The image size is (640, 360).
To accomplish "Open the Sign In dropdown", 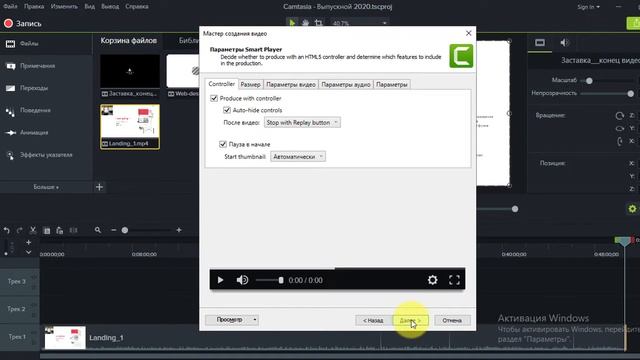I will click(x=589, y=7).
